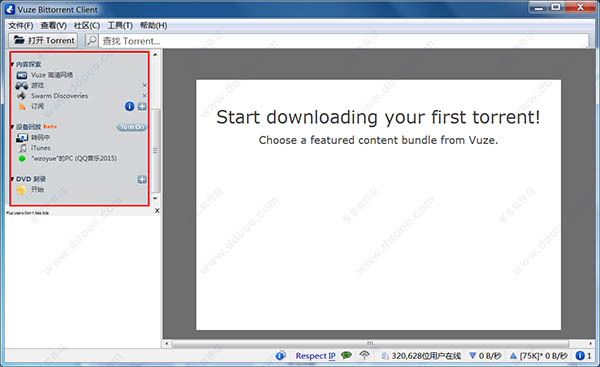600x367 pixels.
Task: Open the 文件(F) menu
Action: coord(21,26)
